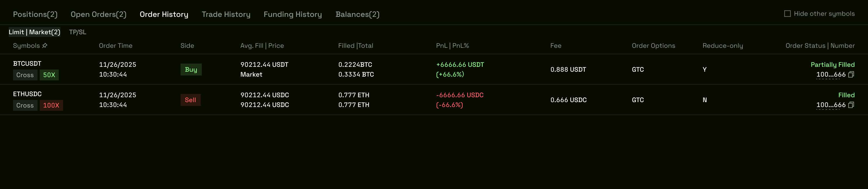Select the red Sell badge on ETHUSDC row

[x=191, y=100]
